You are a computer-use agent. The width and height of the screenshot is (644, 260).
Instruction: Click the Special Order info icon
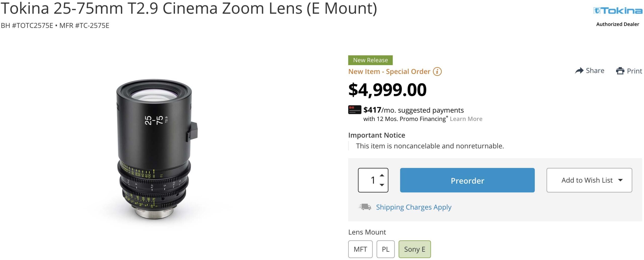437,72
